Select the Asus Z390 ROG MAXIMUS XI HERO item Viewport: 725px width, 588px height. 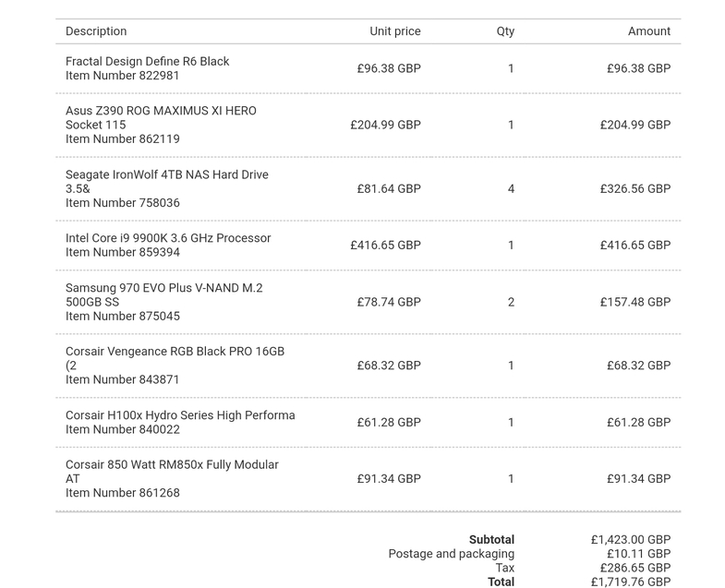pos(161,111)
